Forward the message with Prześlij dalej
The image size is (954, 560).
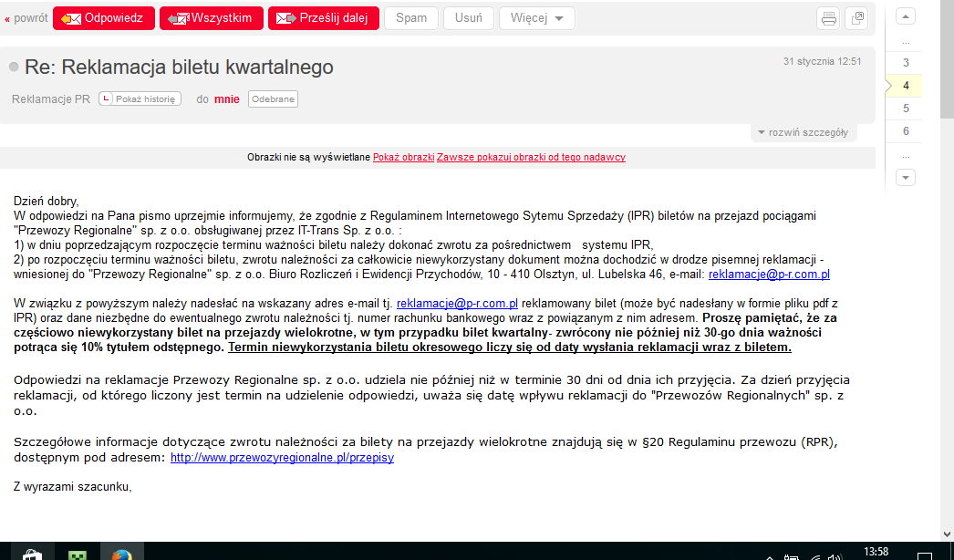coord(324,18)
